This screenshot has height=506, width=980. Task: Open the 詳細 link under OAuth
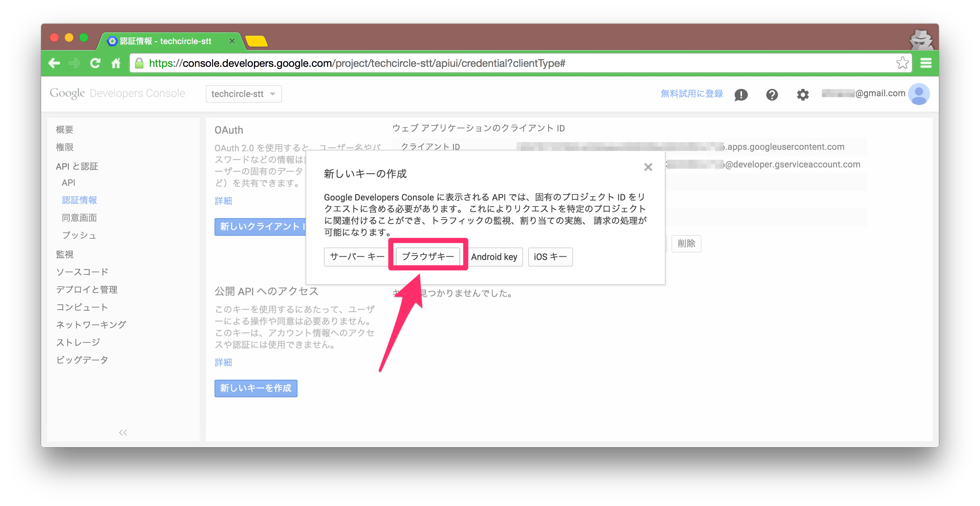(223, 201)
